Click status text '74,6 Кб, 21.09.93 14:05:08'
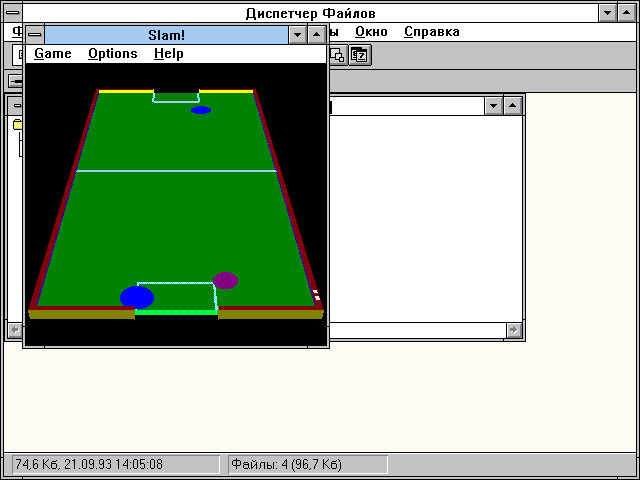 click(89, 464)
